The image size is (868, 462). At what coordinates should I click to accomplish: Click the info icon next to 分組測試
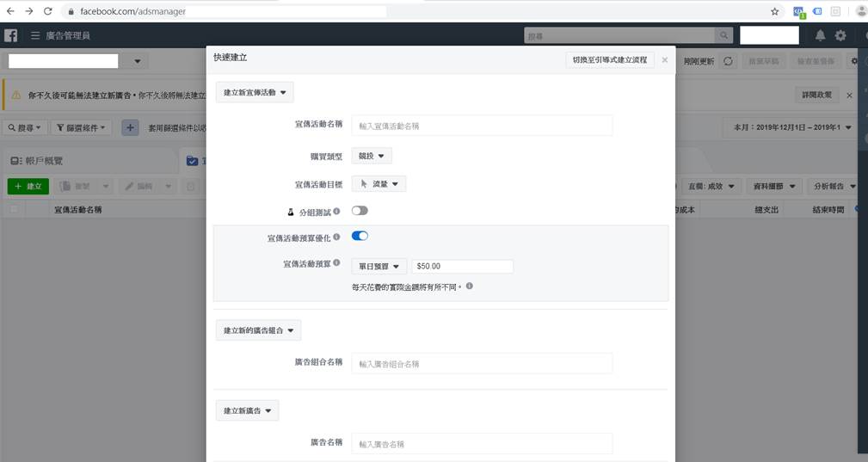point(336,212)
